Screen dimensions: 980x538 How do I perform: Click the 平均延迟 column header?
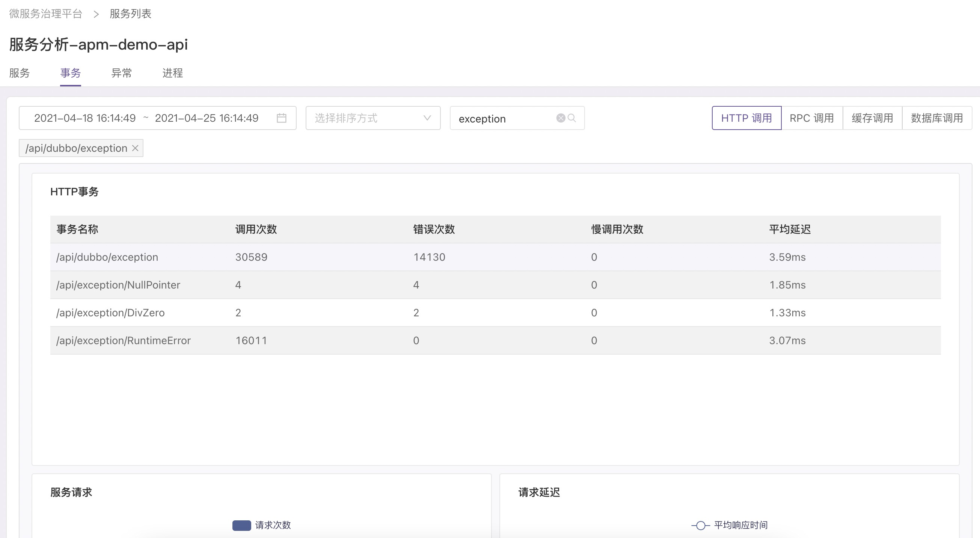pos(790,229)
